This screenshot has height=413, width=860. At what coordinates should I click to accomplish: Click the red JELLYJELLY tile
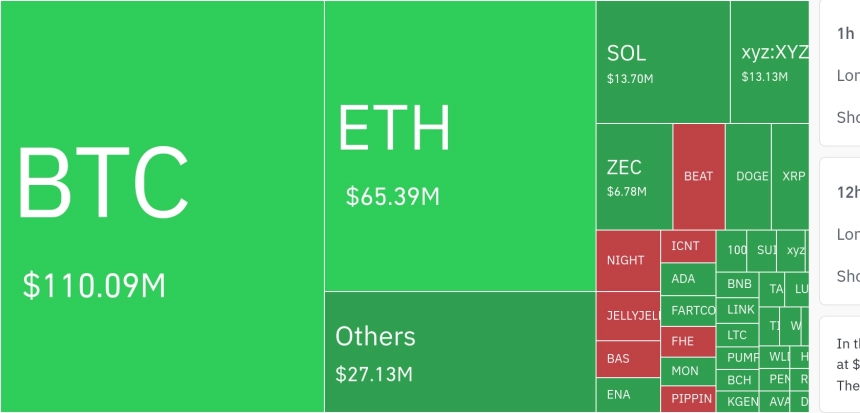[628, 316]
